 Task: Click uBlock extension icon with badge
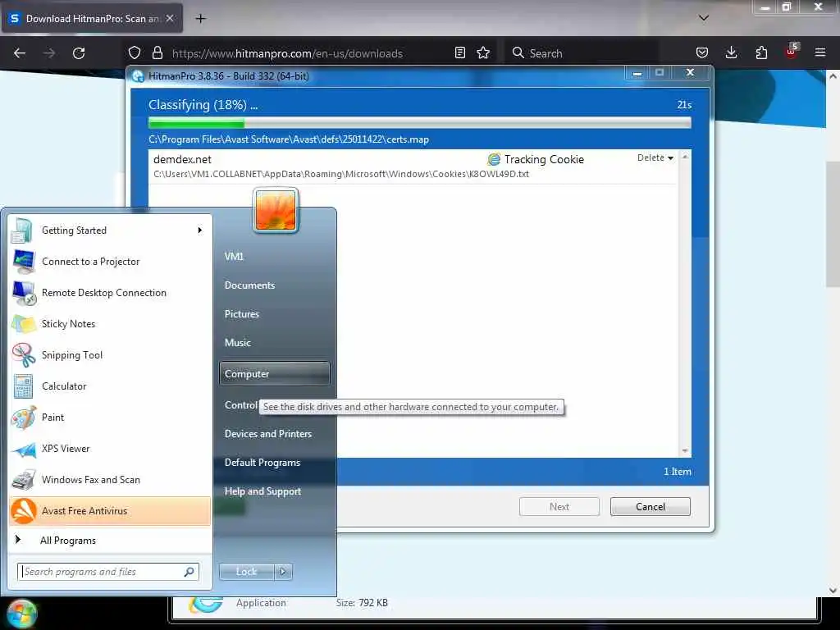tap(792, 52)
